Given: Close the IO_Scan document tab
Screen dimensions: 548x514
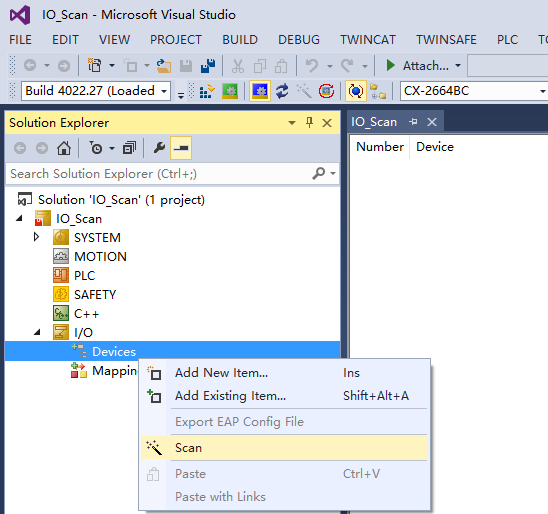Looking at the screenshot, I should click(x=432, y=122).
